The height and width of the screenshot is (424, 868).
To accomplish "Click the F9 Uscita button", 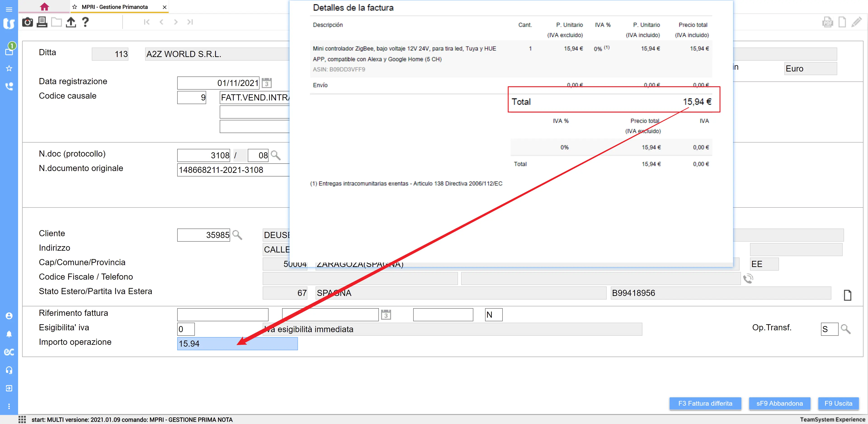I will tap(838, 403).
